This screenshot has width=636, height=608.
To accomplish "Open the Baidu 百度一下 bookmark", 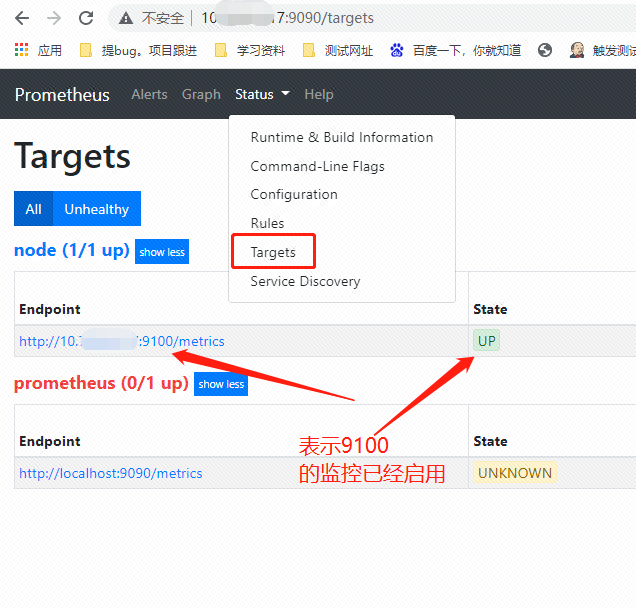I will click(455, 51).
